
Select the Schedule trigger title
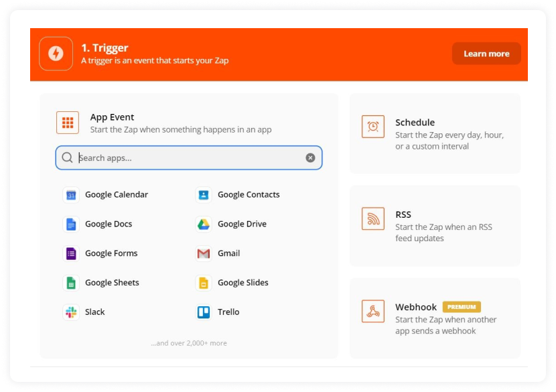coord(415,123)
